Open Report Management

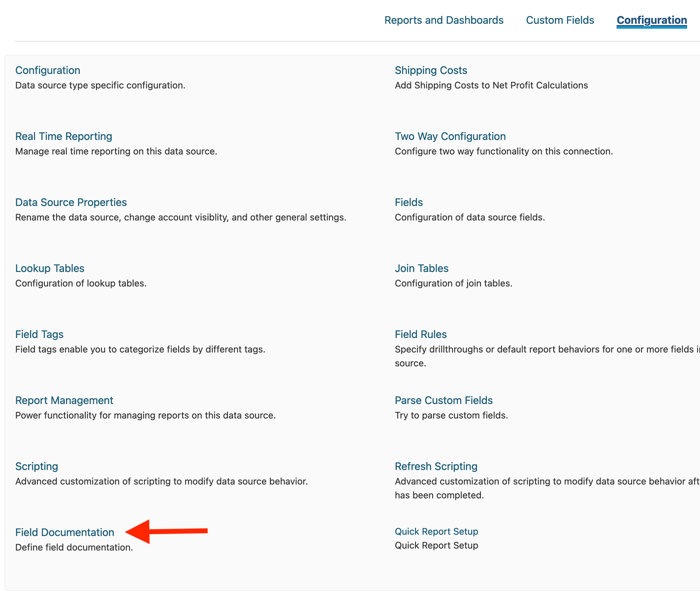64,400
